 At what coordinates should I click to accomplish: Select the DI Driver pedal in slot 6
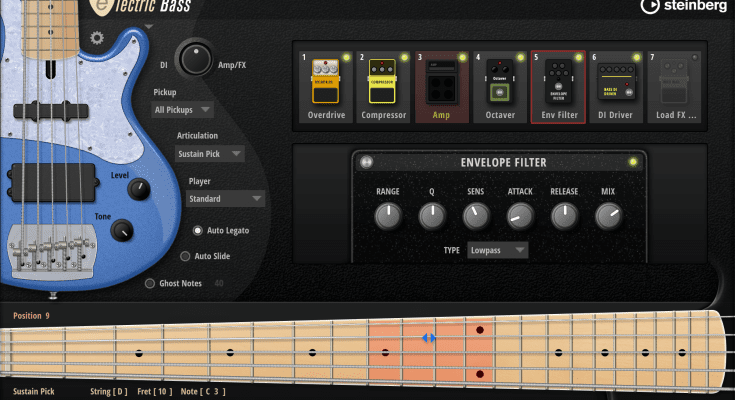[615, 88]
